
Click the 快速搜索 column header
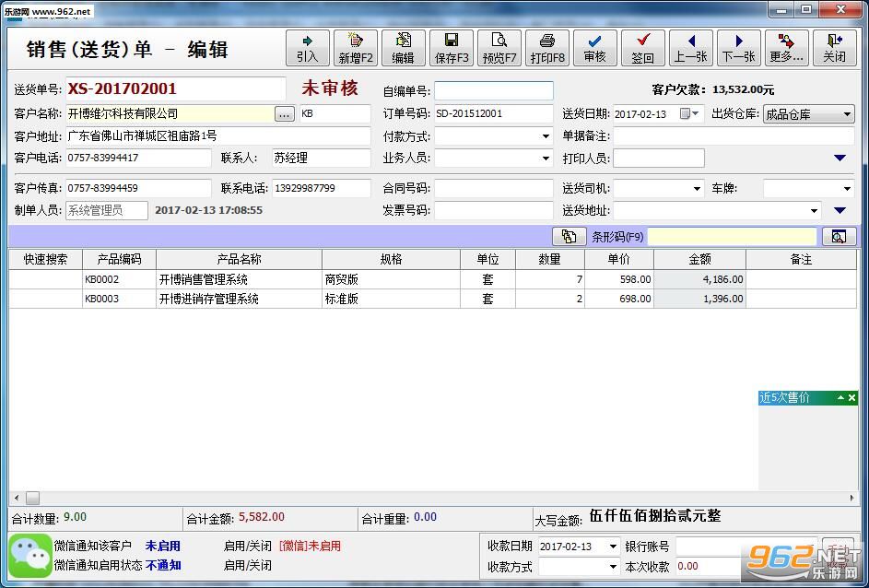click(x=46, y=259)
